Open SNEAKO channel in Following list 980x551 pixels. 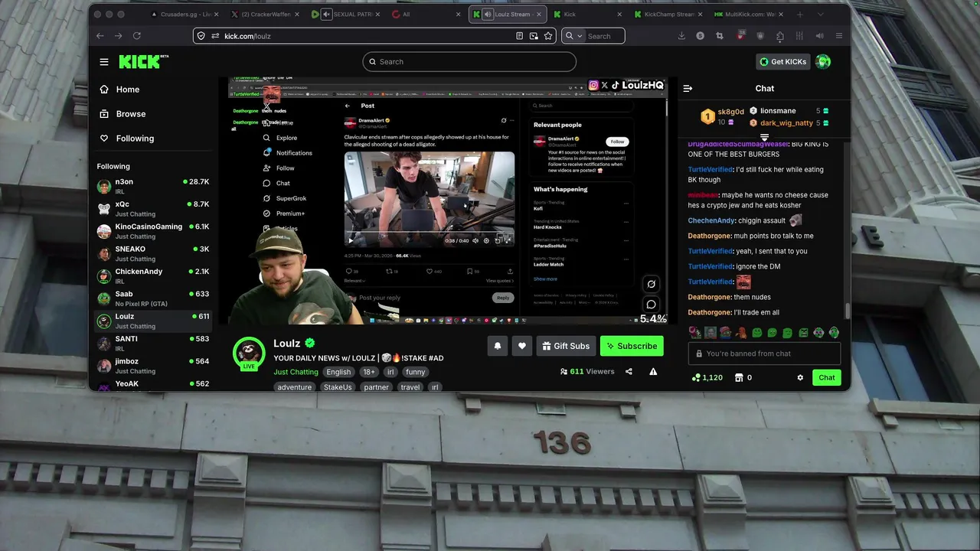[x=153, y=253]
